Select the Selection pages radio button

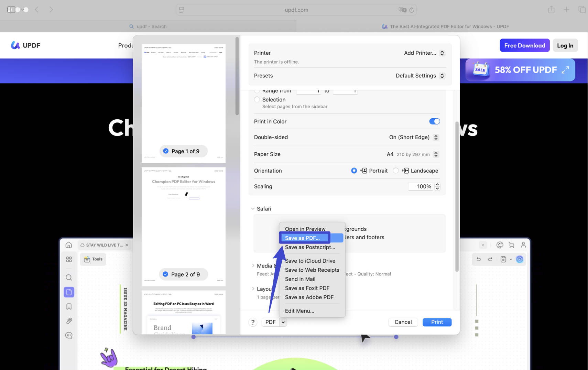(257, 99)
